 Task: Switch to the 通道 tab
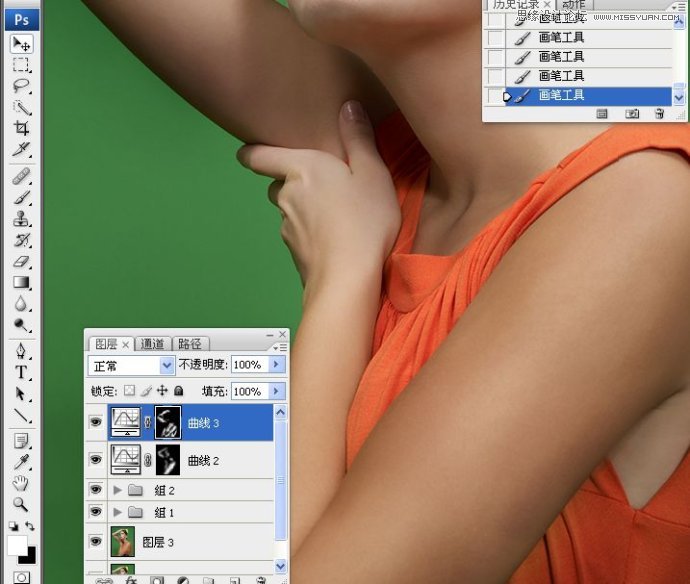click(x=152, y=344)
